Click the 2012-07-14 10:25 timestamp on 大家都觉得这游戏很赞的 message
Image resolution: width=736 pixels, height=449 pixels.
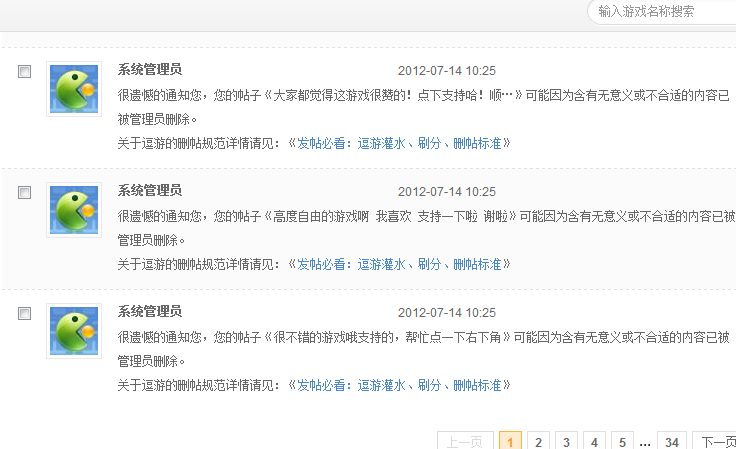[447, 71]
